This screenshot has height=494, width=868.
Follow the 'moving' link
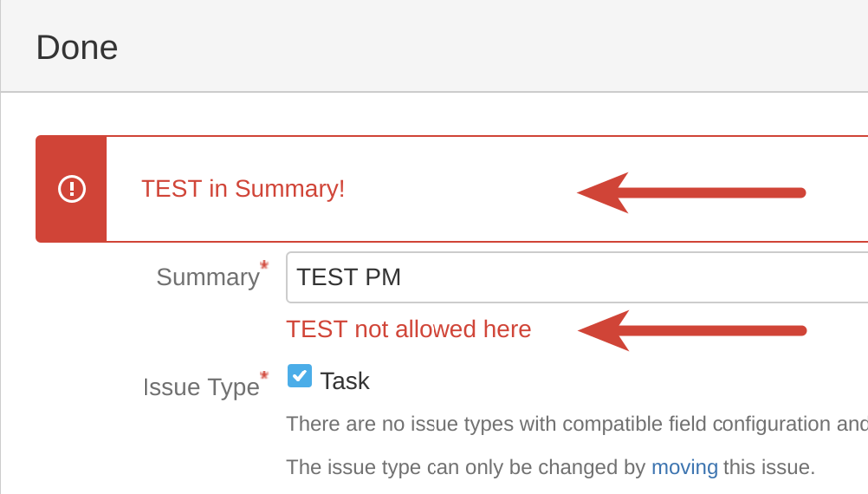(684, 467)
